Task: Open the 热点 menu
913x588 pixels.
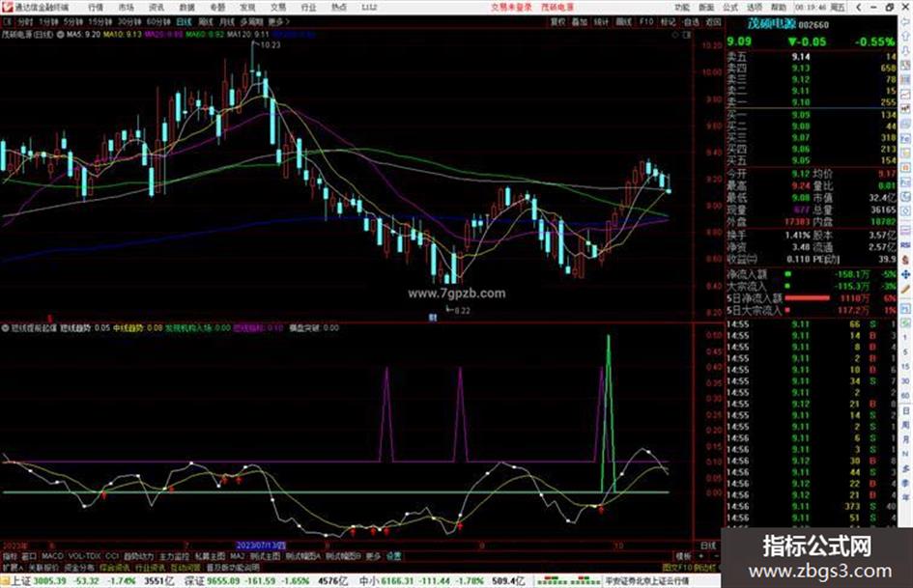Action: click(x=339, y=7)
